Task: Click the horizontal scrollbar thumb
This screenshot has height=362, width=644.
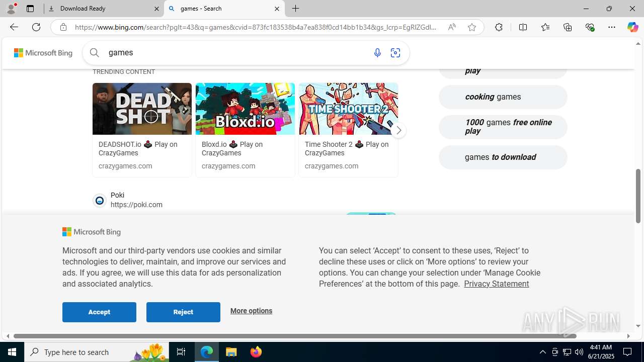Action: [x=295, y=336]
